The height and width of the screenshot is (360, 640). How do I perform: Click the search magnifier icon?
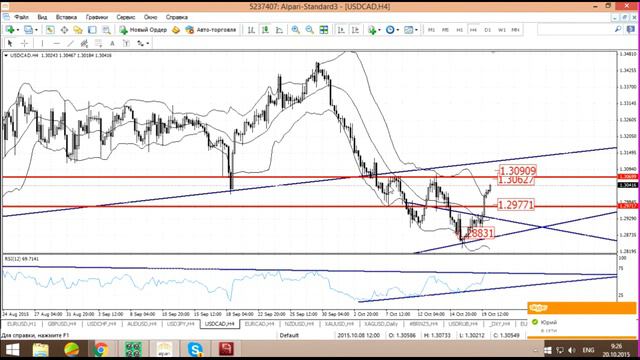click(x=618, y=29)
